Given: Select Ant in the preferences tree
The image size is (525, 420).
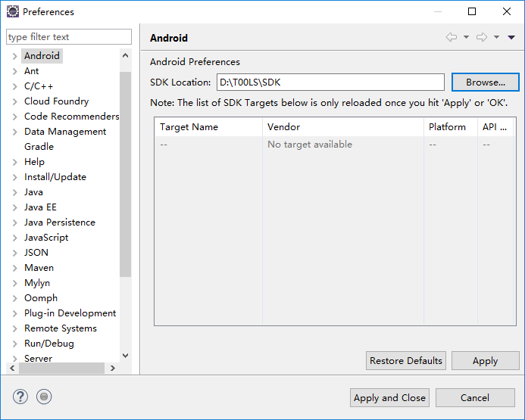Looking at the screenshot, I should point(32,71).
